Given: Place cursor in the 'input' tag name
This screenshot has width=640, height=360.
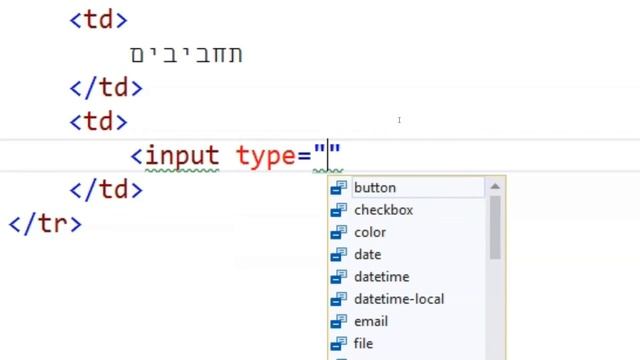Looking at the screenshot, I should 182,156.
